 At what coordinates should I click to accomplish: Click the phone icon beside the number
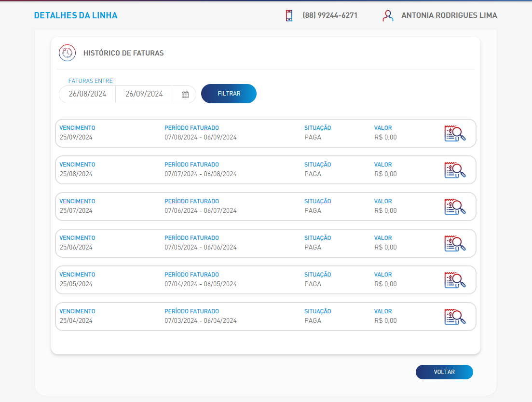289,15
